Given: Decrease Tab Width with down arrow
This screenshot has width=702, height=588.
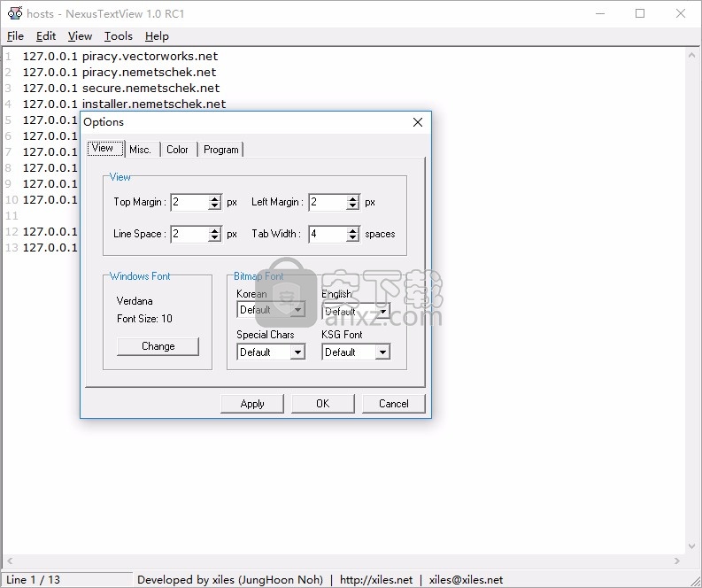Looking at the screenshot, I should tap(353, 238).
